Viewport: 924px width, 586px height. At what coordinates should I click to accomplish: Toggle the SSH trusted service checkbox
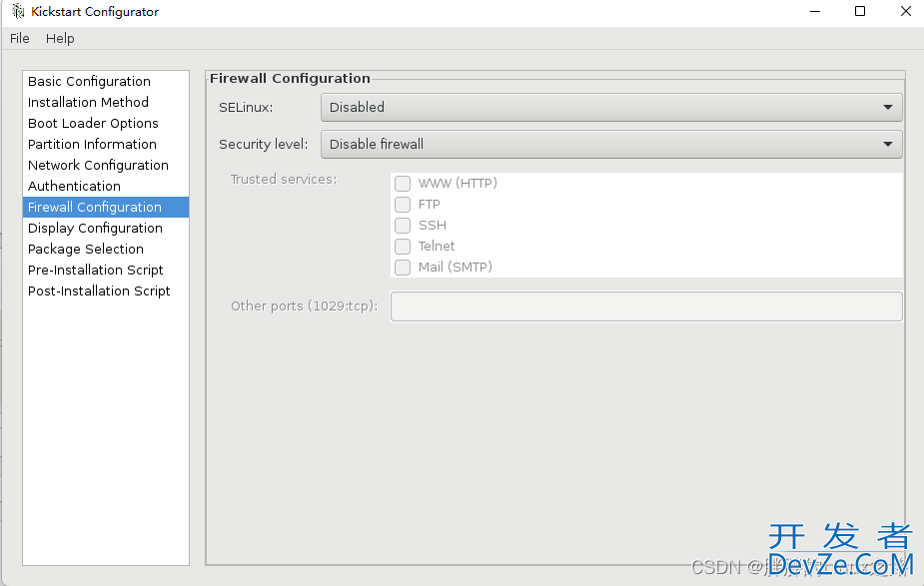[403, 226]
